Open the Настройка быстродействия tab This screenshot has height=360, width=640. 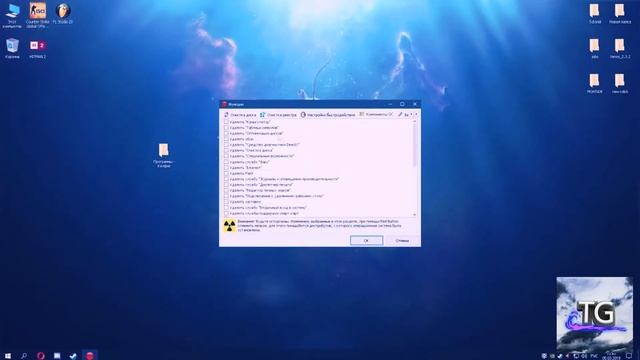point(328,115)
